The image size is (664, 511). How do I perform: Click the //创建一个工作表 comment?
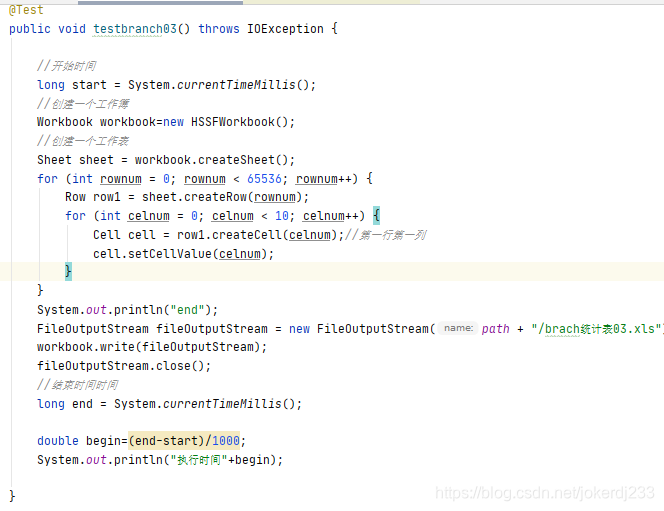pos(83,141)
